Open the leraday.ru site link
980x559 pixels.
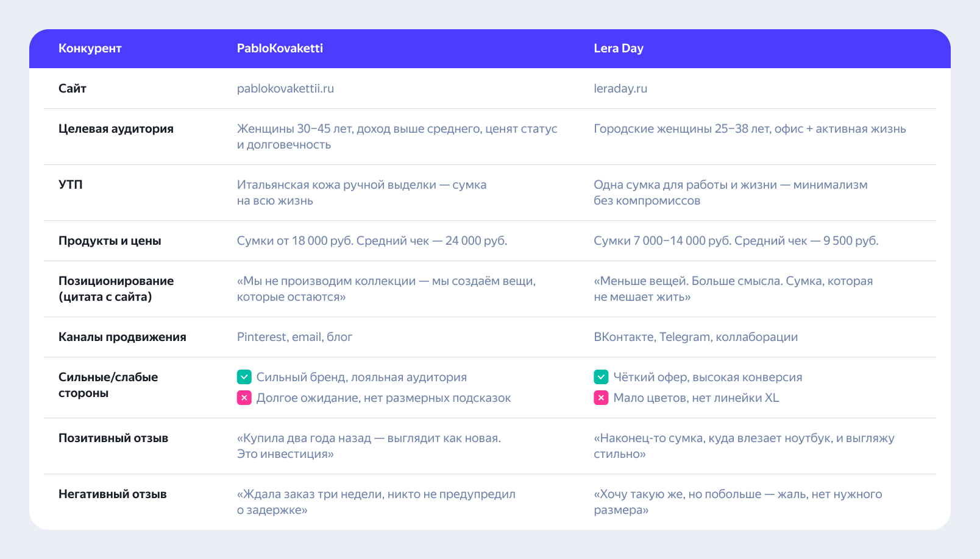click(620, 88)
